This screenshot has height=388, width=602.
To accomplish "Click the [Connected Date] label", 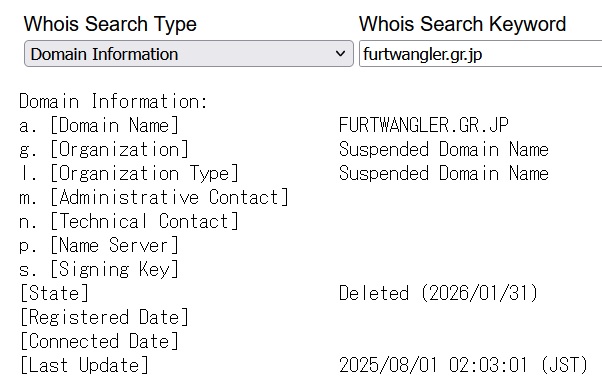I will click(99, 341).
